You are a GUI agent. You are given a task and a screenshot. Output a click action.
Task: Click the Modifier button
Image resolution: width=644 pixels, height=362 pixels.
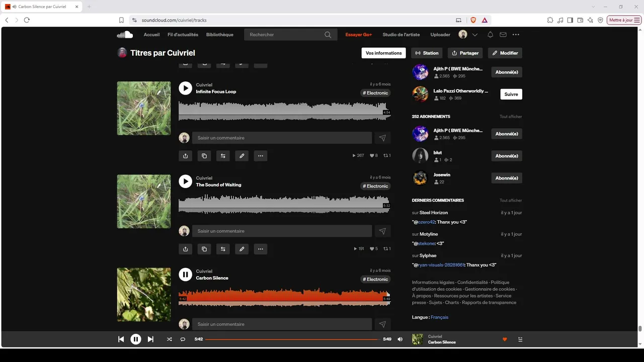(505, 53)
